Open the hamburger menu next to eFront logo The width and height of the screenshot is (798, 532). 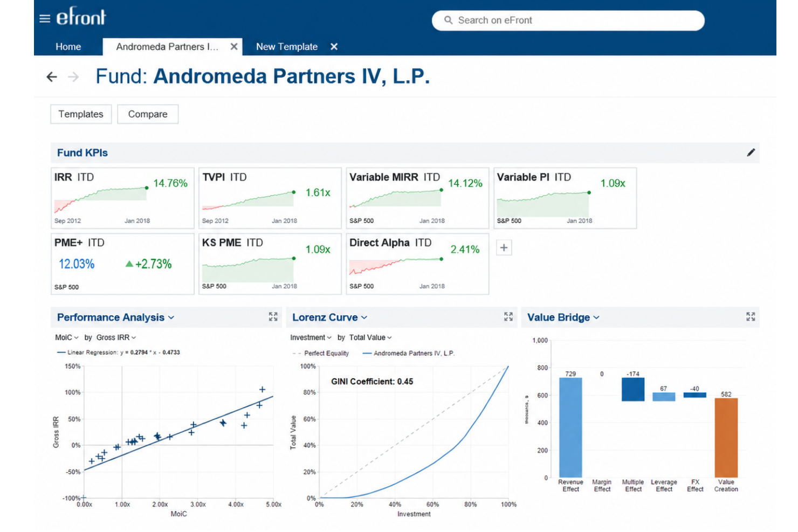(x=45, y=19)
